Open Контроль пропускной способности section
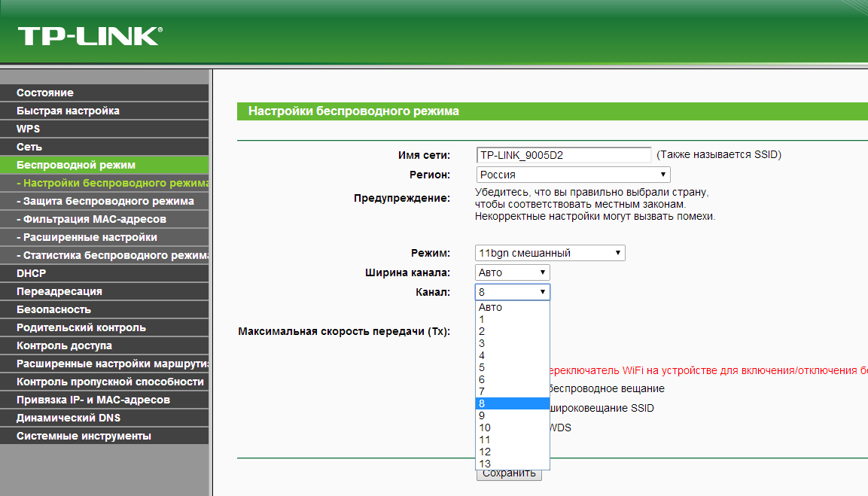868x496 pixels. point(104,382)
